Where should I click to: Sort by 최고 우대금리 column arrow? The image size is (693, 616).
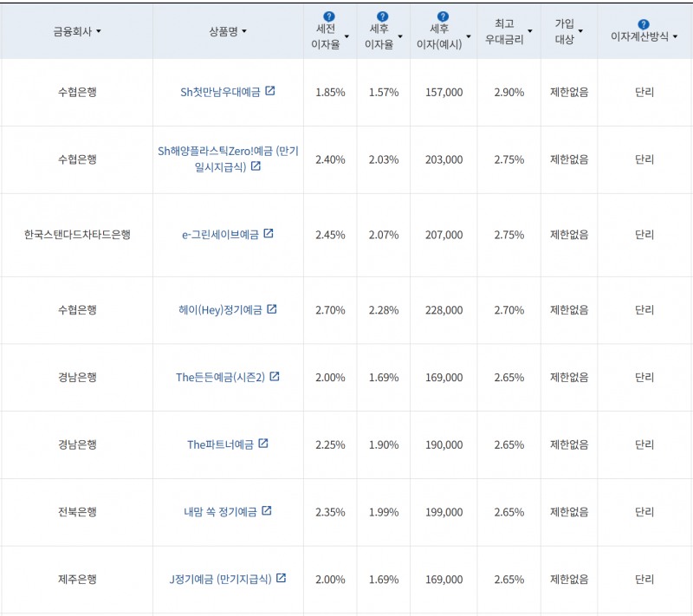click(530, 32)
